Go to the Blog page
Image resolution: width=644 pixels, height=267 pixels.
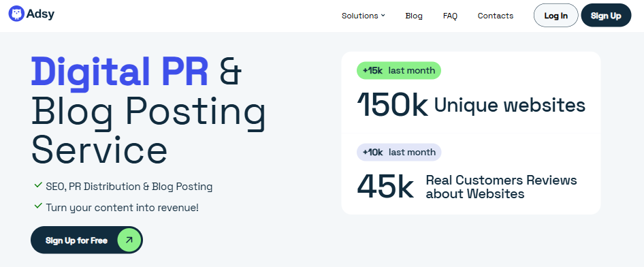(414, 16)
